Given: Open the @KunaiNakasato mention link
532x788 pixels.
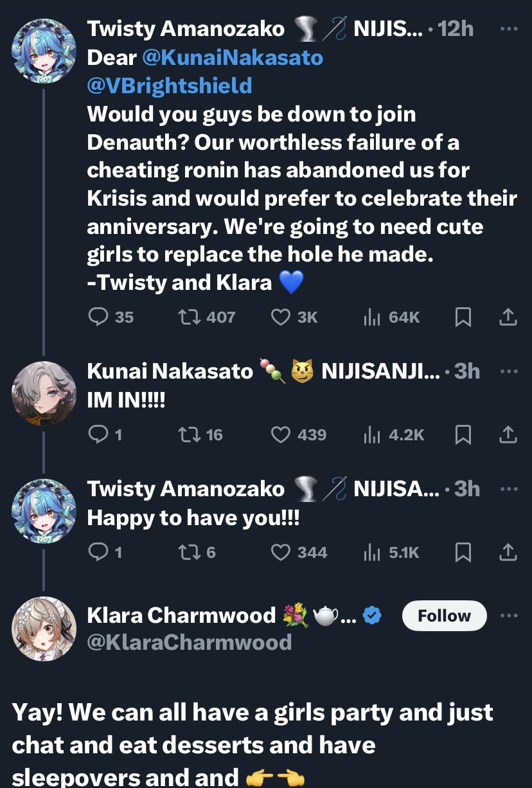Looking at the screenshot, I should [232, 58].
